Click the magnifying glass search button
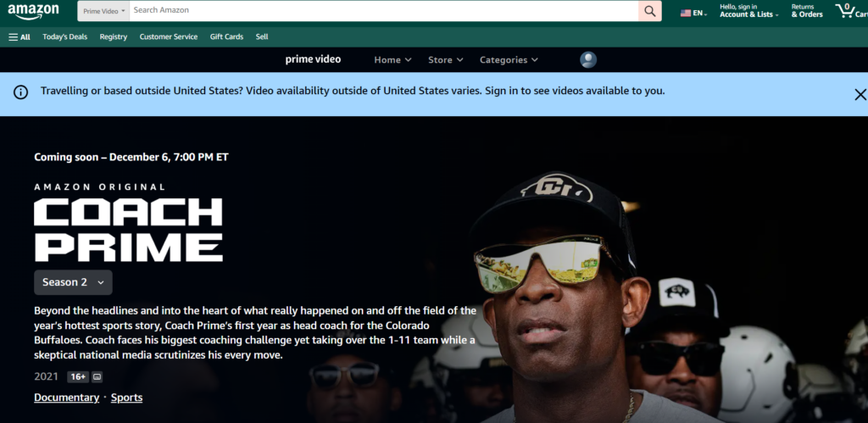Image resolution: width=868 pixels, height=423 pixels. click(x=650, y=11)
